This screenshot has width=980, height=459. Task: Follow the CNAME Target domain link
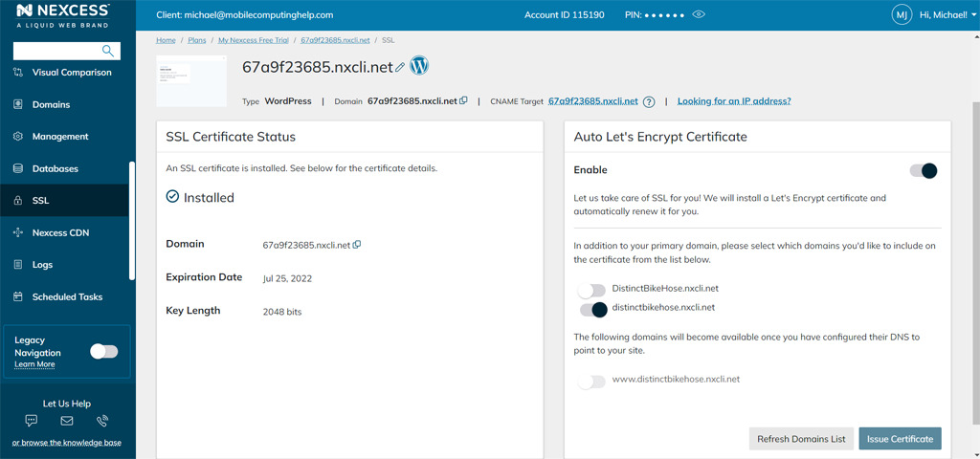(x=593, y=101)
